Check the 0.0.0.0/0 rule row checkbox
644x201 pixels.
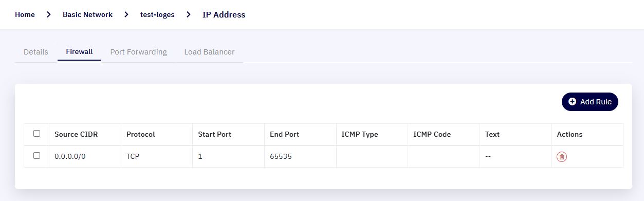36,155
